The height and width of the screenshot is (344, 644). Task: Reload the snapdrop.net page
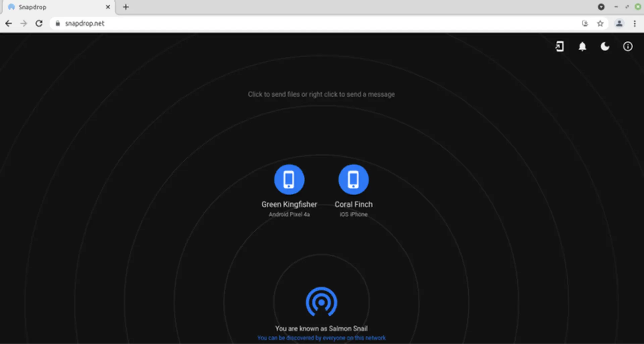(x=39, y=23)
